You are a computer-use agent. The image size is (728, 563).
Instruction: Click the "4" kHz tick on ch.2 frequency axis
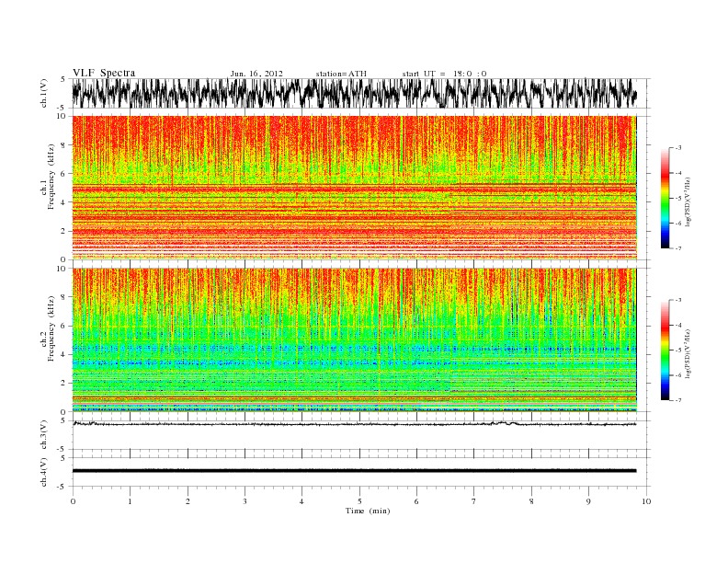(63, 355)
